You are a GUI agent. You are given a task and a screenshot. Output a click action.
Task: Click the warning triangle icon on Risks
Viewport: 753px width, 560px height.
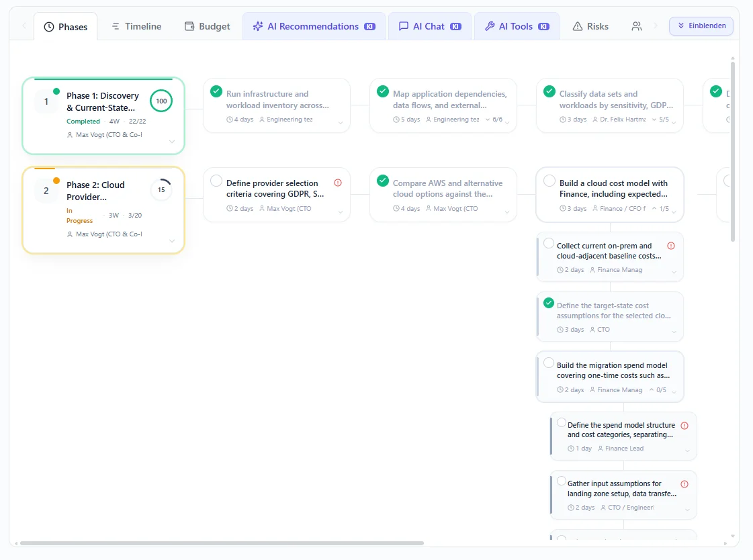point(578,26)
